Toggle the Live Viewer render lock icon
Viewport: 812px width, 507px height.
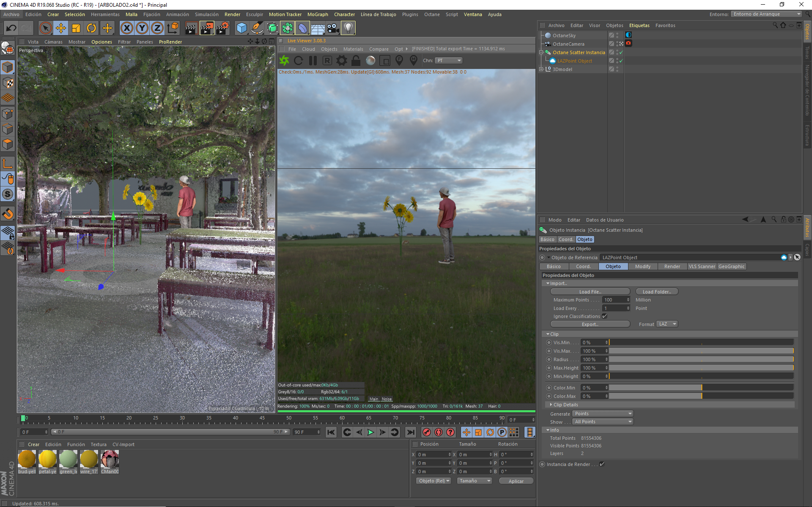click(356, 60)
